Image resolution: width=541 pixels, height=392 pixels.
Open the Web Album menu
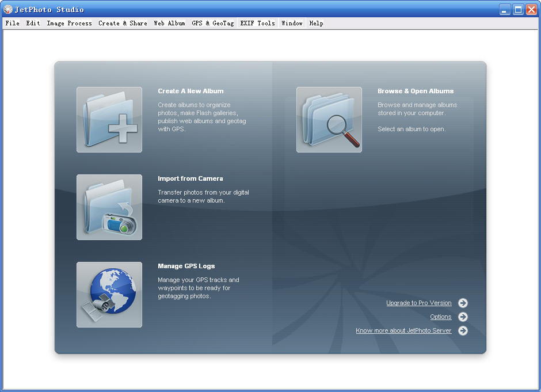tap(169, 24)
